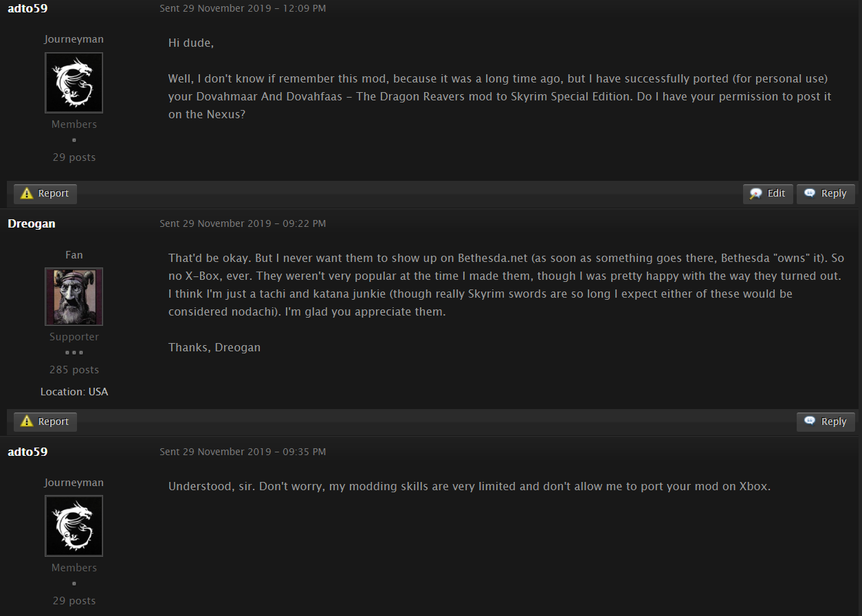Click the 12:09 PM sent timestamp

(243, 9)
